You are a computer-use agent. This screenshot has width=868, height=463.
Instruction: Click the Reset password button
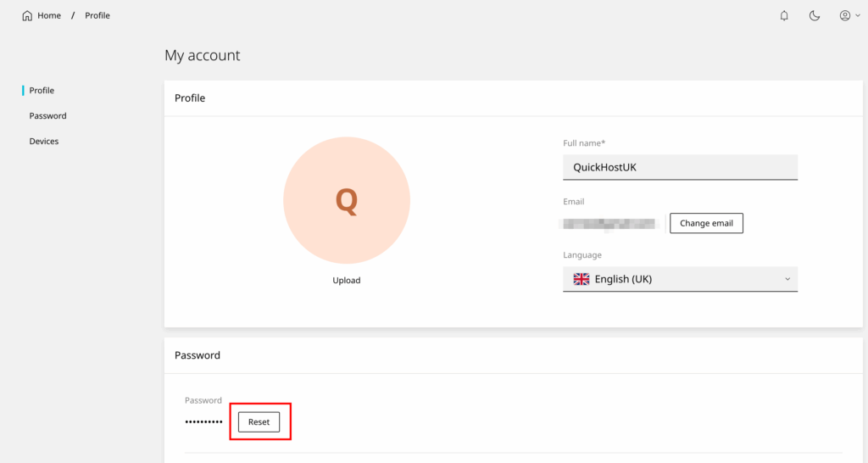click(259, 422)
